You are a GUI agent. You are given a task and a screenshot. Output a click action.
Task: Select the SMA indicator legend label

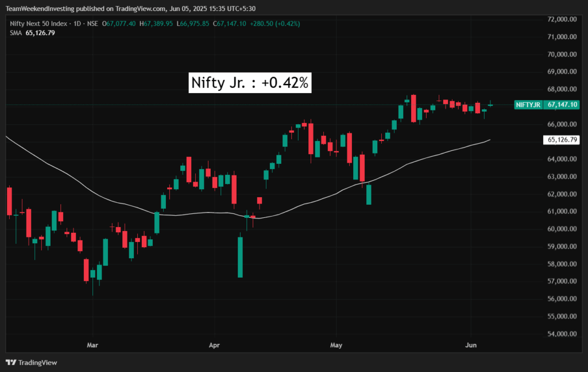[x=16, y=33]
